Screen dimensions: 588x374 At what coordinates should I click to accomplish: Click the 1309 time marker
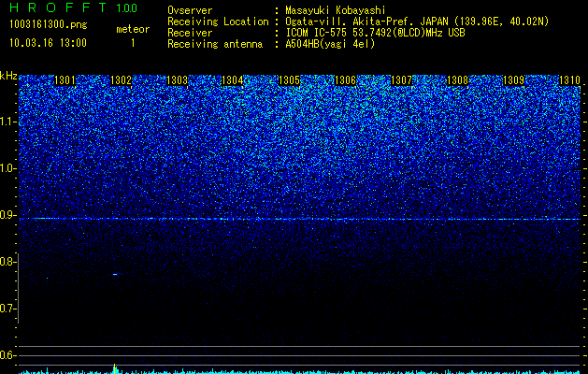pos(513,80)
